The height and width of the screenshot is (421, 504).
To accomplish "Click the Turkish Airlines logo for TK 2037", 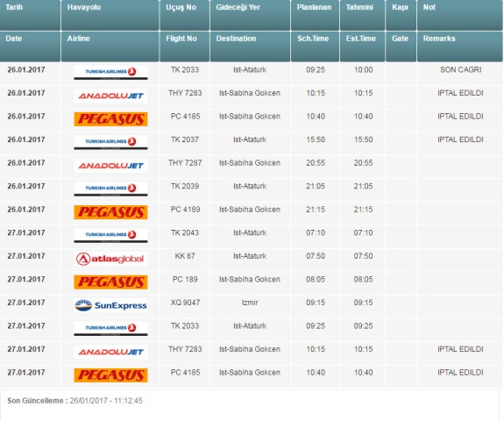I will (x=110, y=142).
